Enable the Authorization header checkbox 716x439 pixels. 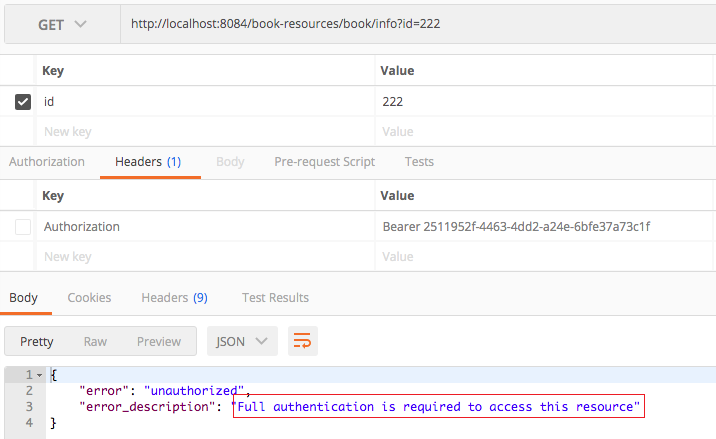coord(23,227)
